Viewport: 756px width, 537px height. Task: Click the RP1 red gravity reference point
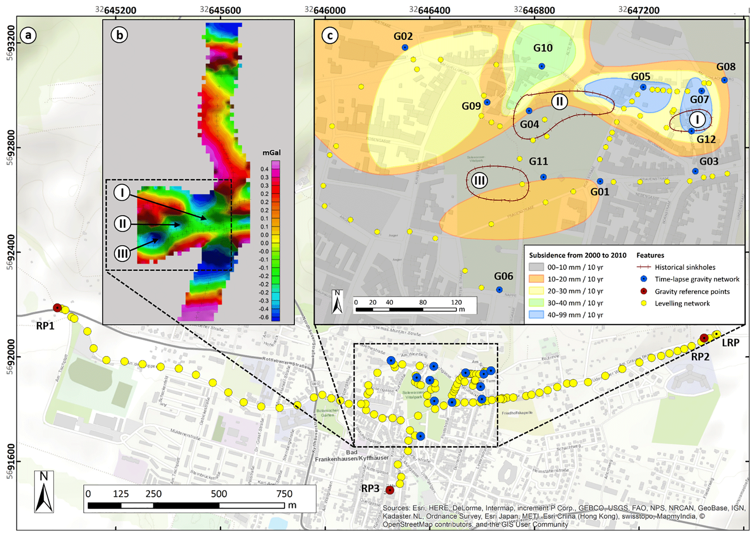point(57,308)
